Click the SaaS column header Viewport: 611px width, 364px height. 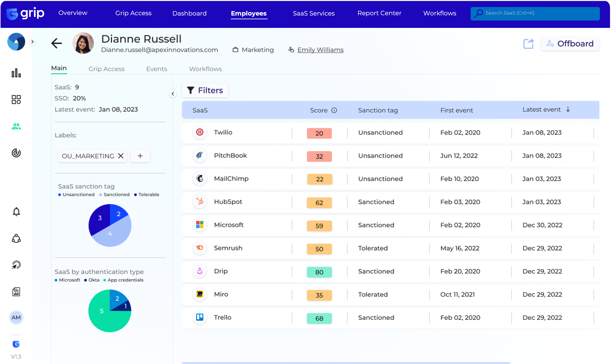pyautogui.click(x=200, y=110)
